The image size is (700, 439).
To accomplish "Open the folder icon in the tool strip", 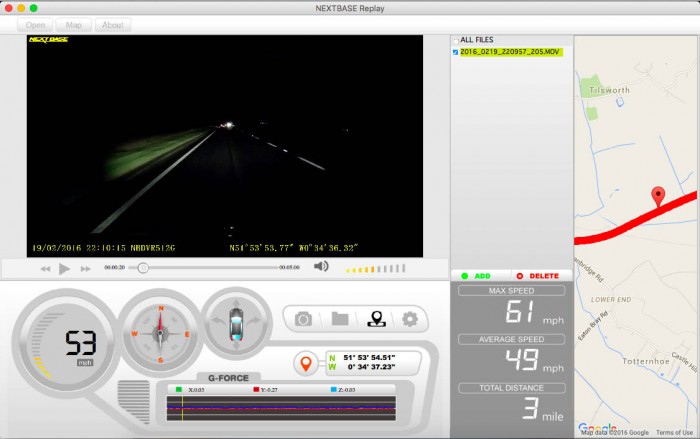I will pyautogui.click(x=340, y=319).
